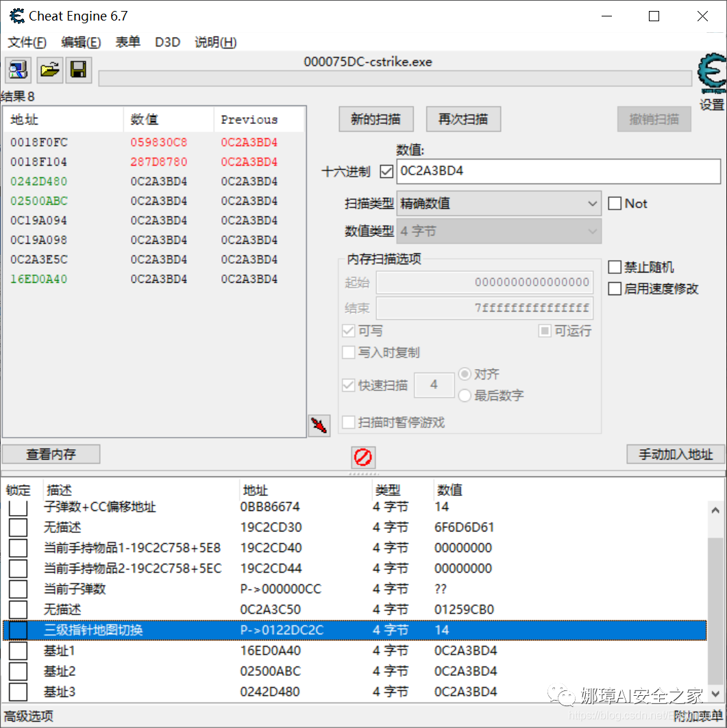727x728 pixels.
Task: Select result address 0018F0FC
Action: click(x=39, y=142)
